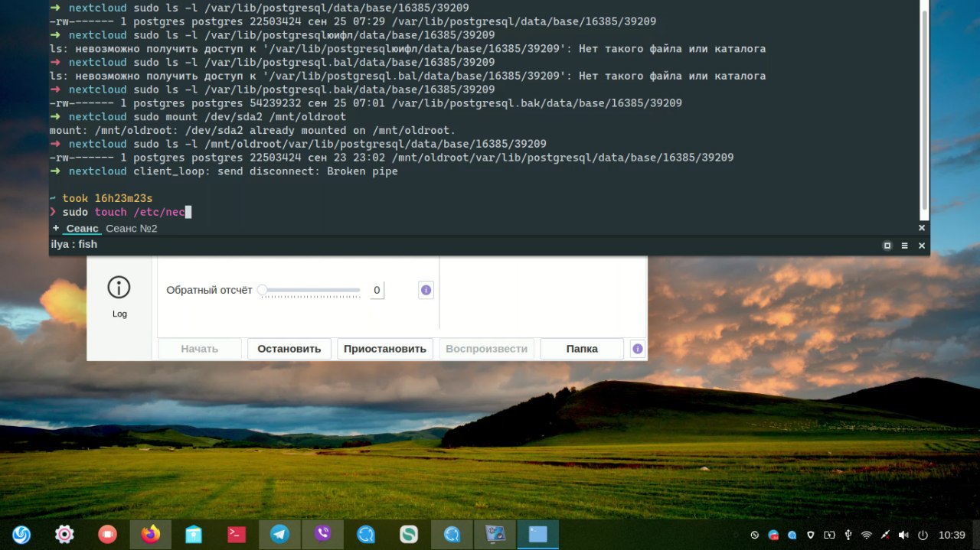Image resolution: width=980 pixels, height=550 pixels.
Task: Switch to the active terminal dock icon
Action: point(538,535)
